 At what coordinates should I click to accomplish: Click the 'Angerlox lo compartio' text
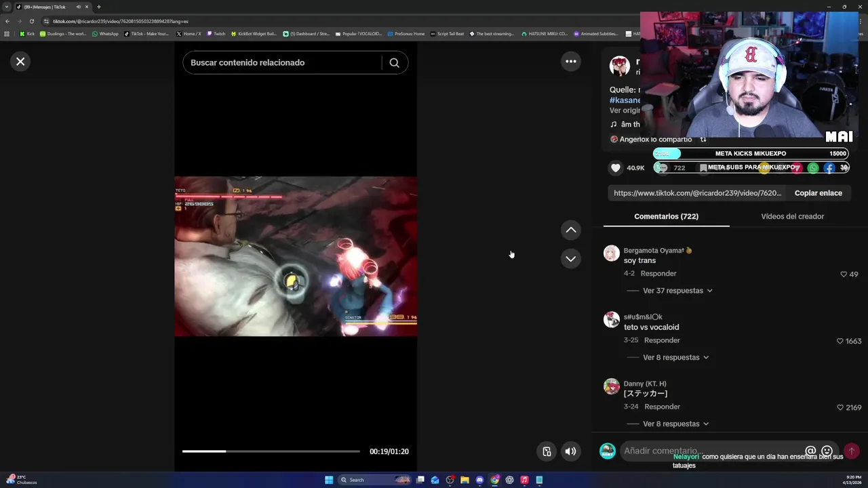tap(655, 139)
